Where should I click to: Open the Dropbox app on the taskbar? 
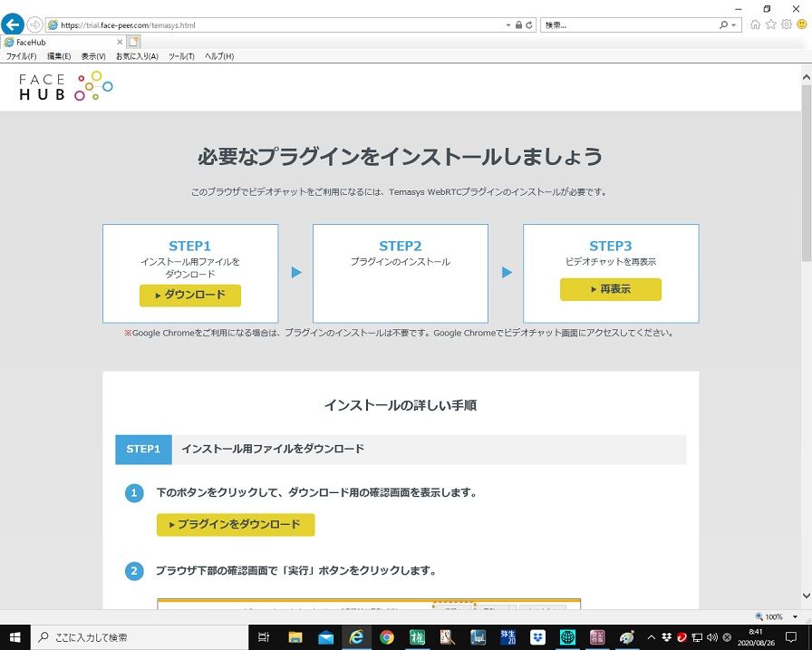538,637
